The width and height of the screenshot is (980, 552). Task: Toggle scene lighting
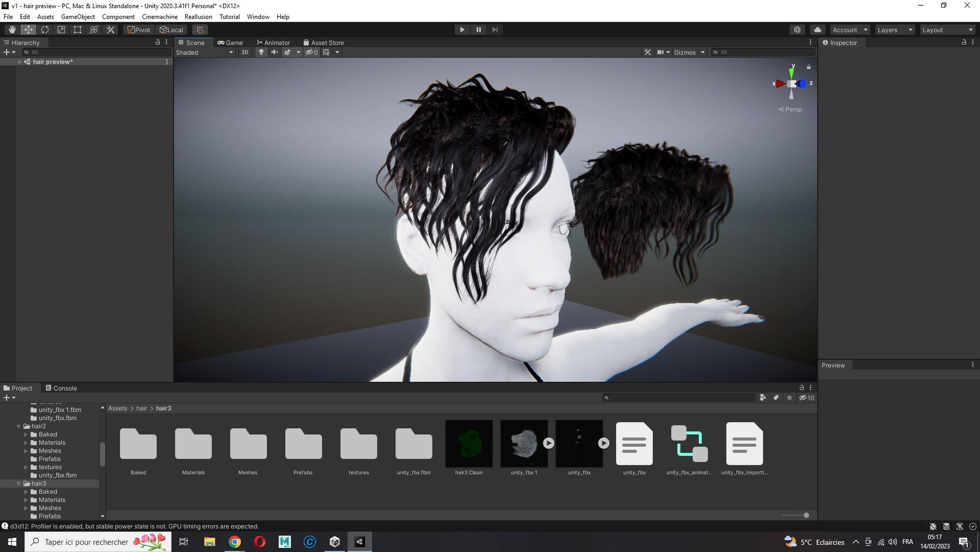pos(261,52)
